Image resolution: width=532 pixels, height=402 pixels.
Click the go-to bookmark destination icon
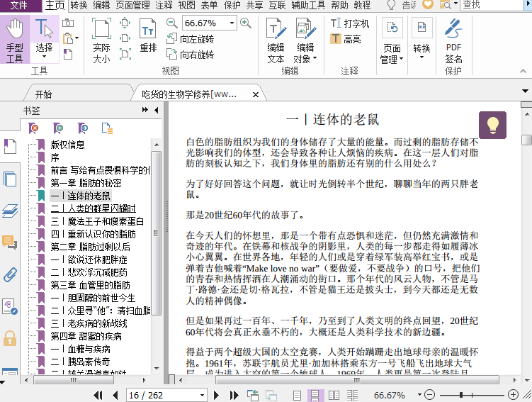(x=82, y=128)
